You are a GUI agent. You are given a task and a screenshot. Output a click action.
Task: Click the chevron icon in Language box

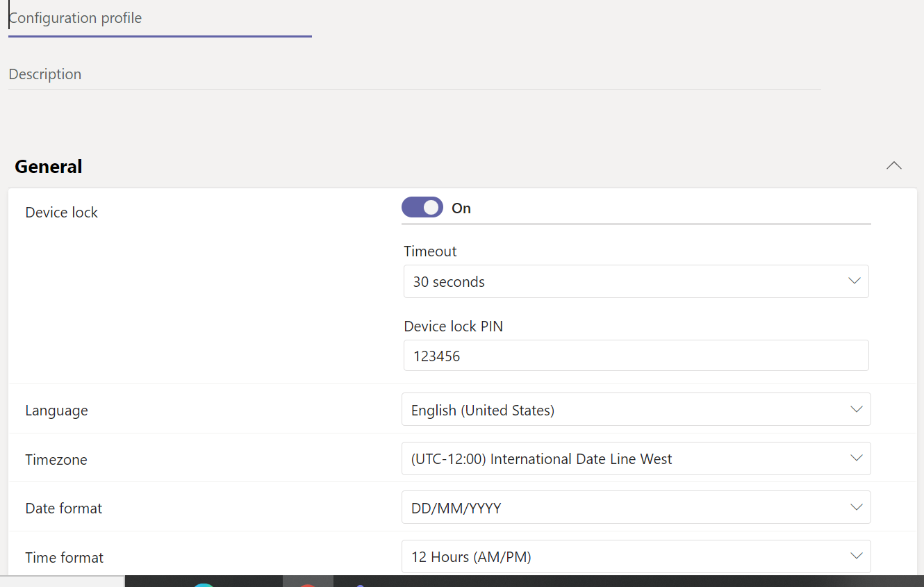857,410
